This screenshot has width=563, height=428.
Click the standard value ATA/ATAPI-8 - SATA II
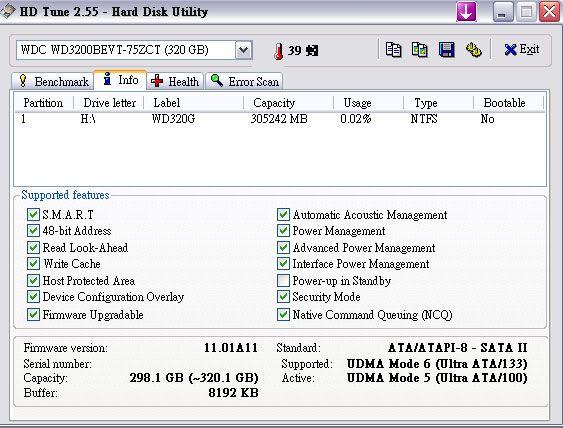(x=457, y=348)
